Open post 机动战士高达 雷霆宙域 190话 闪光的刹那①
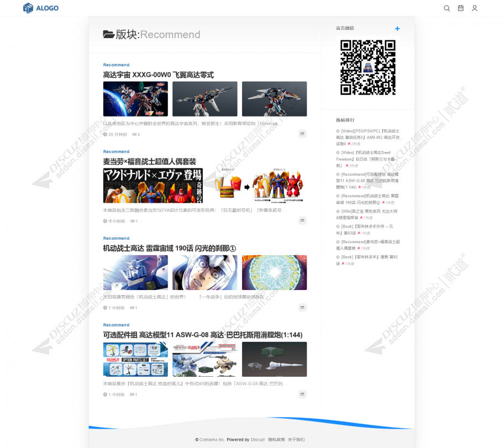Image resolution: width=503 pixels, height=448 pixels. coord(169,248)
